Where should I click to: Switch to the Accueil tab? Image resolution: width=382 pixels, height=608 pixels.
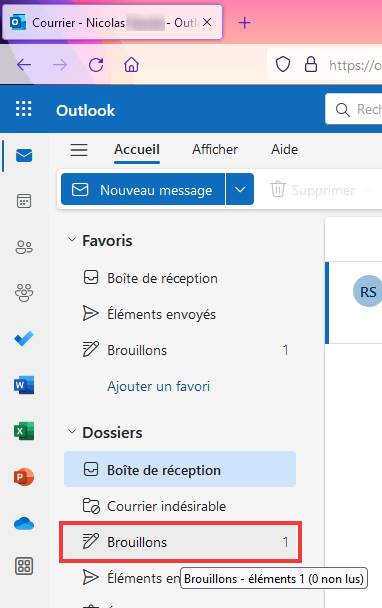[137, 150]
